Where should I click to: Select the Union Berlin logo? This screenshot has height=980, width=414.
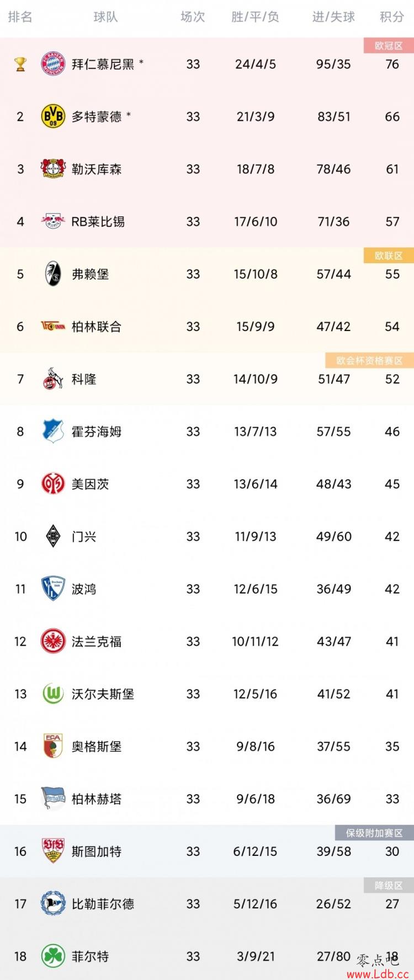(x=54, y=326)
